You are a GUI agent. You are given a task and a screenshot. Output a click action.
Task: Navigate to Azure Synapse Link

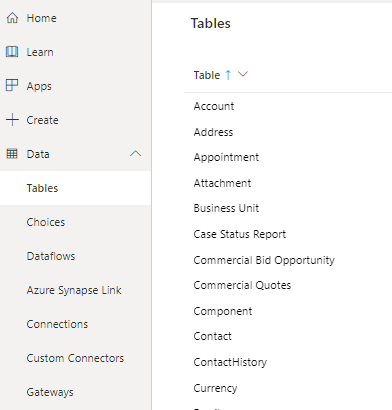coord(74,290)
